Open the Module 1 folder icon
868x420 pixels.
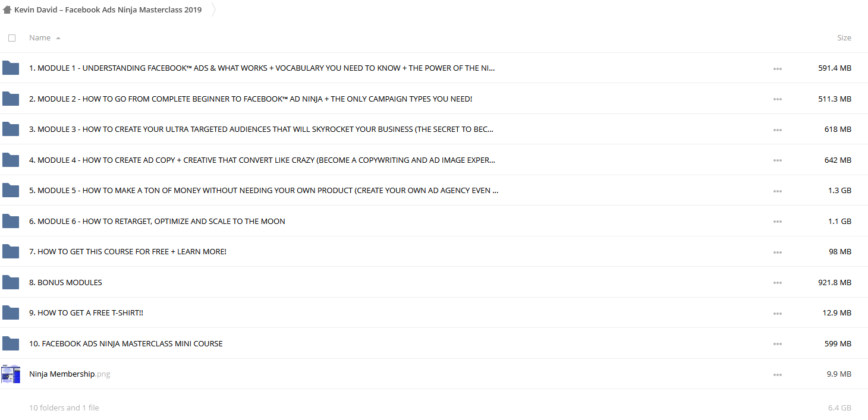point(11,68)
